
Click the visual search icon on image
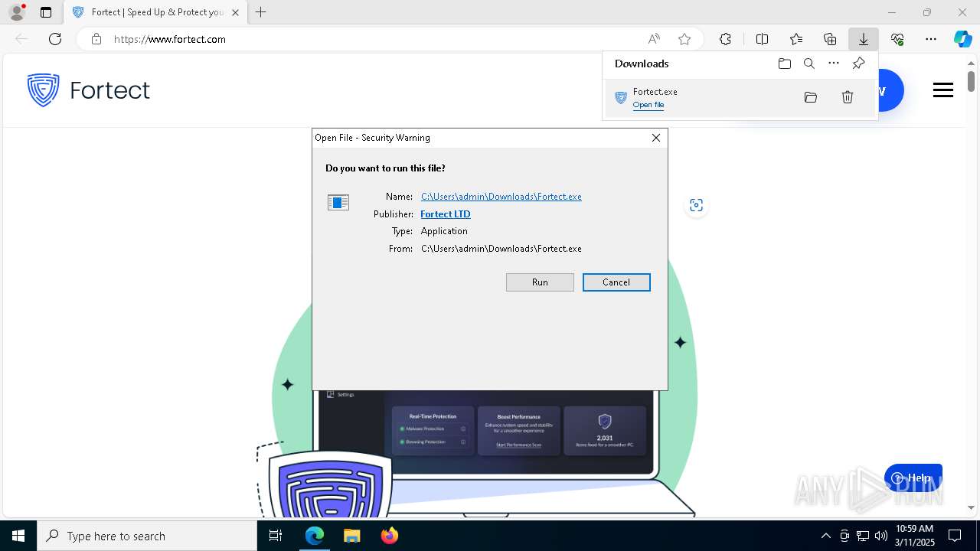tap(696, 205)
